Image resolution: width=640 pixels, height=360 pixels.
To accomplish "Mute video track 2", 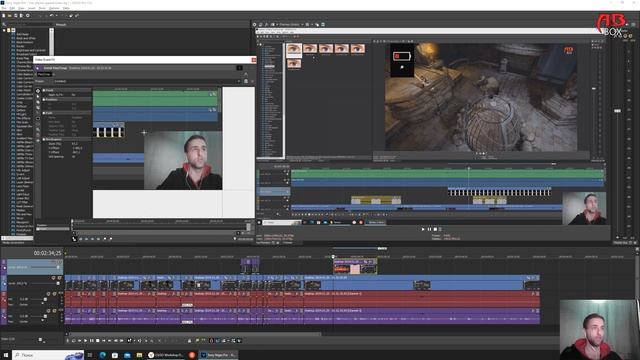I will pos(53,278).
